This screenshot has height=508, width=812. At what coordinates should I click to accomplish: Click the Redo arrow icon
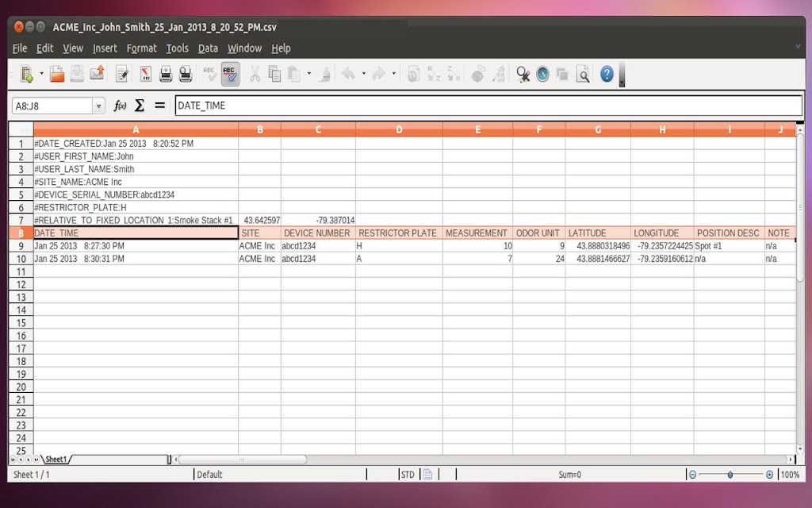pos(379,74)
